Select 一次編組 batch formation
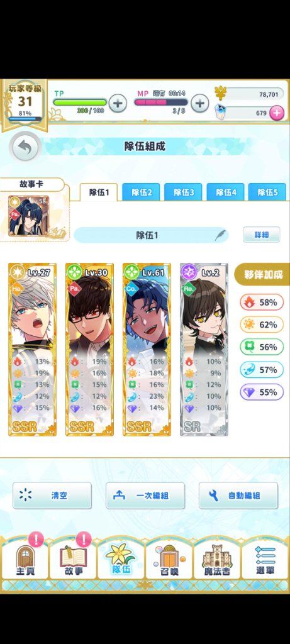This screenshot has width=290, height=644. (145, 496)
